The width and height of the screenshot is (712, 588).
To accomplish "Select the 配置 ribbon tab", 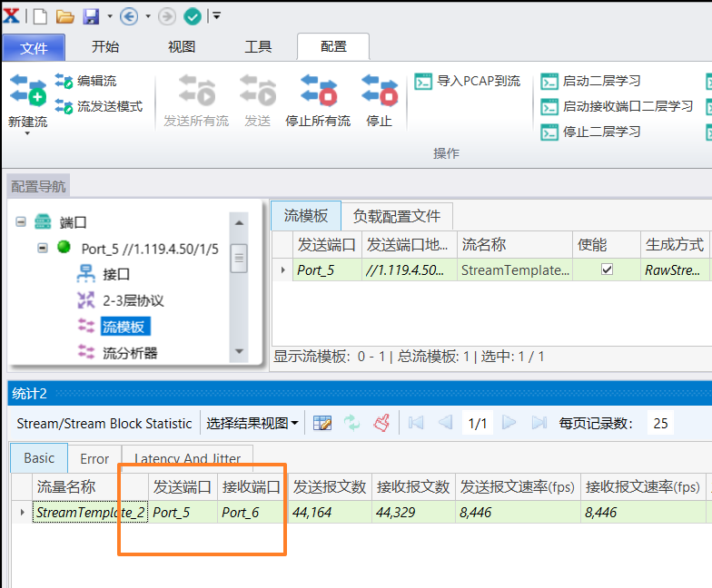I will coord(333,47).
